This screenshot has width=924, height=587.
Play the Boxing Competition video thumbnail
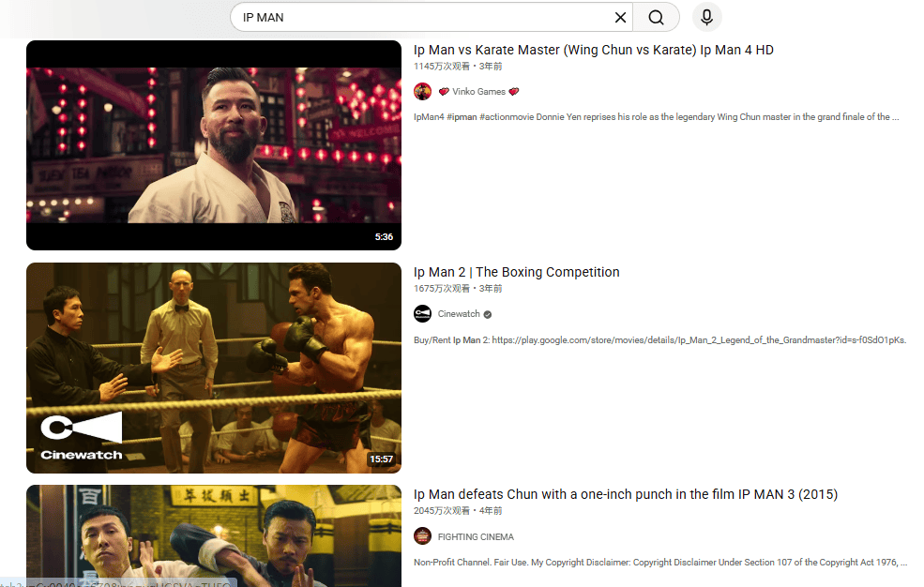pos(214,368)
